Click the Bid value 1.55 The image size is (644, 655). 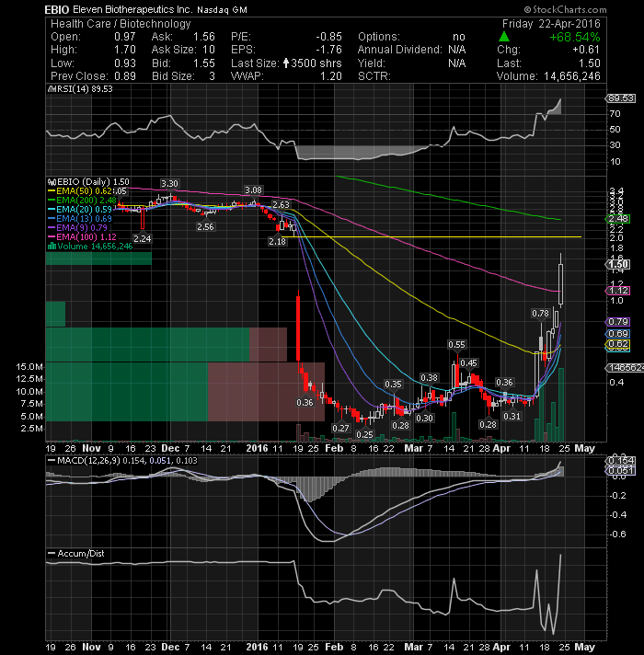tap(204, 63)
